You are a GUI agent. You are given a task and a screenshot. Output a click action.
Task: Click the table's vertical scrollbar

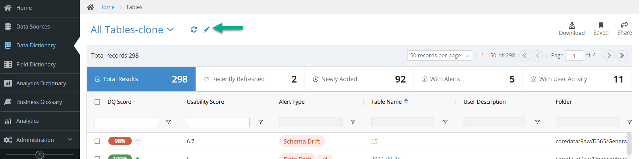pos(629,144)
